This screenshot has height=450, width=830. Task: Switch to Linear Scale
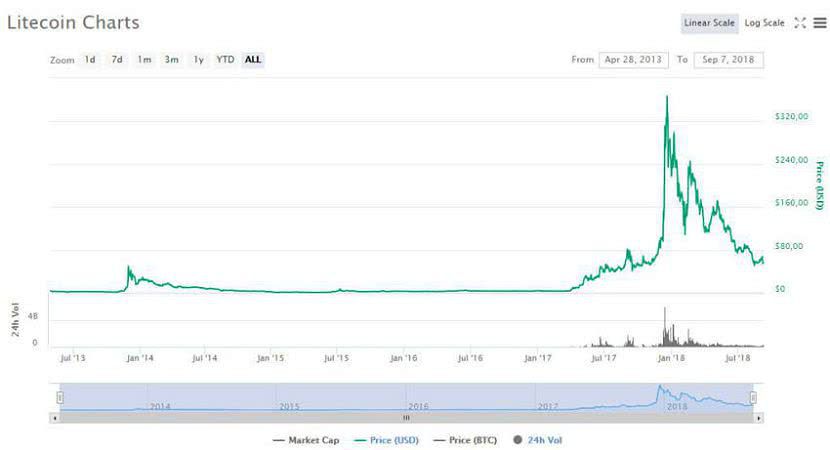709,23
